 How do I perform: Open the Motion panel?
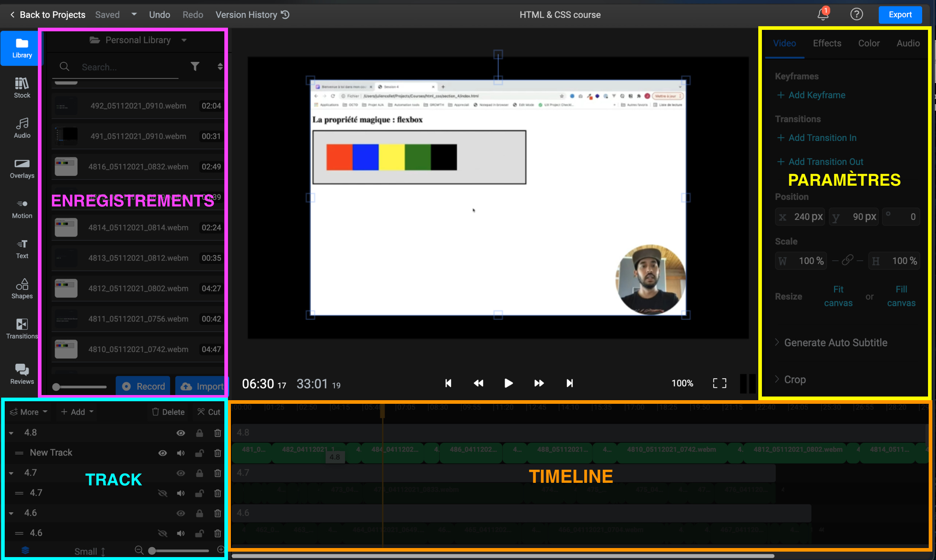(22, 209)
